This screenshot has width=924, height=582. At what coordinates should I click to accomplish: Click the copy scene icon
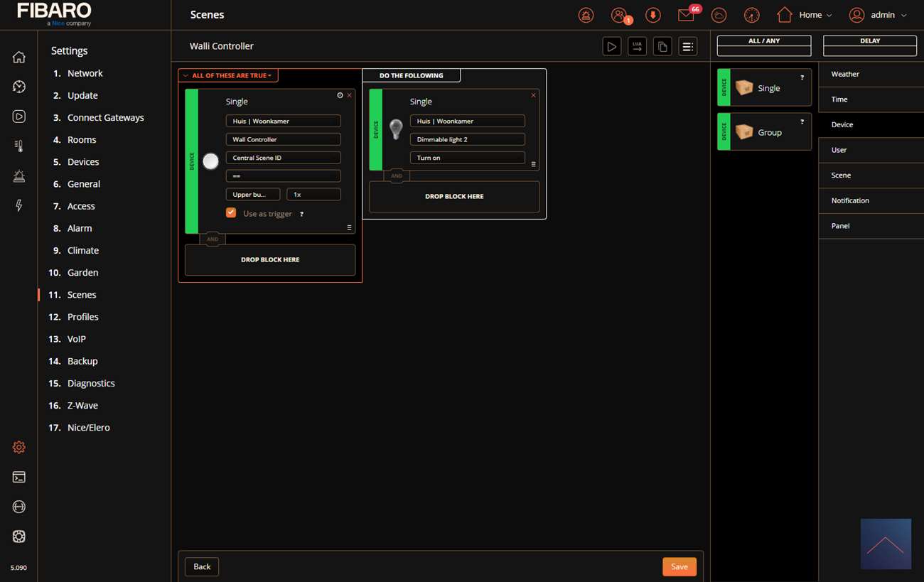tap(662, 47)
